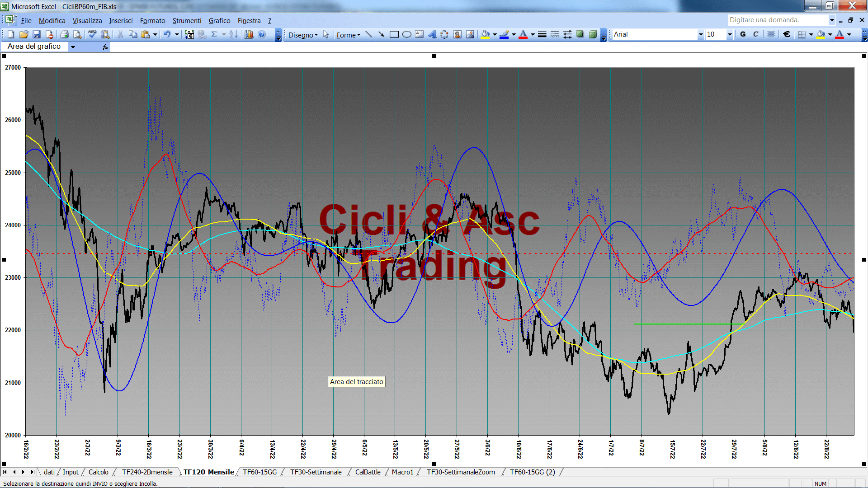
Task: Insert clip art
Action: coord(458,34)
